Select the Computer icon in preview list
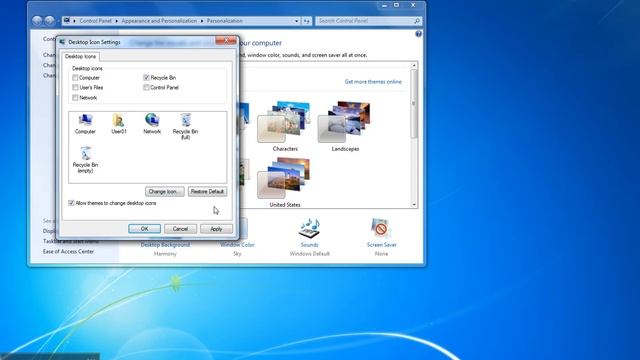The height and width of the screenshot is (360, 640). click(x=85, y=124)
